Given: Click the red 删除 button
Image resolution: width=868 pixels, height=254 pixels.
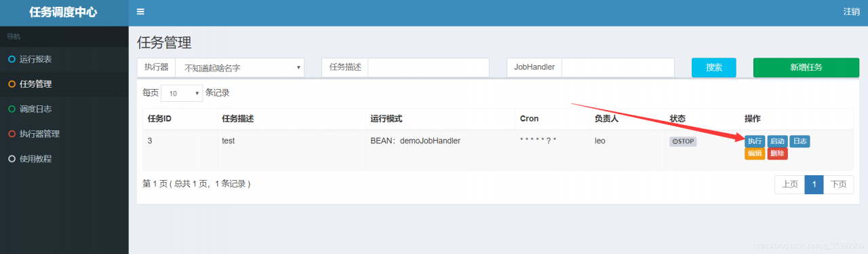Looking at the screenshot, I should 777,153.
